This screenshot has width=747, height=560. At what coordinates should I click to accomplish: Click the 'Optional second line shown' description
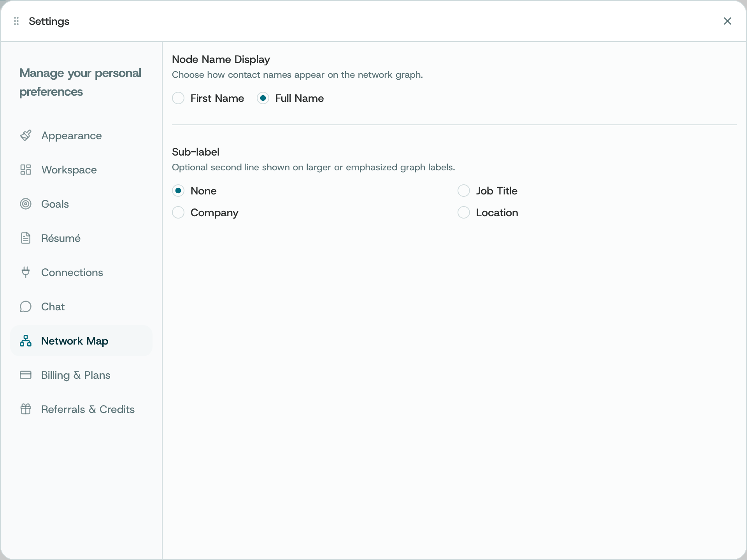click(314, 167)
